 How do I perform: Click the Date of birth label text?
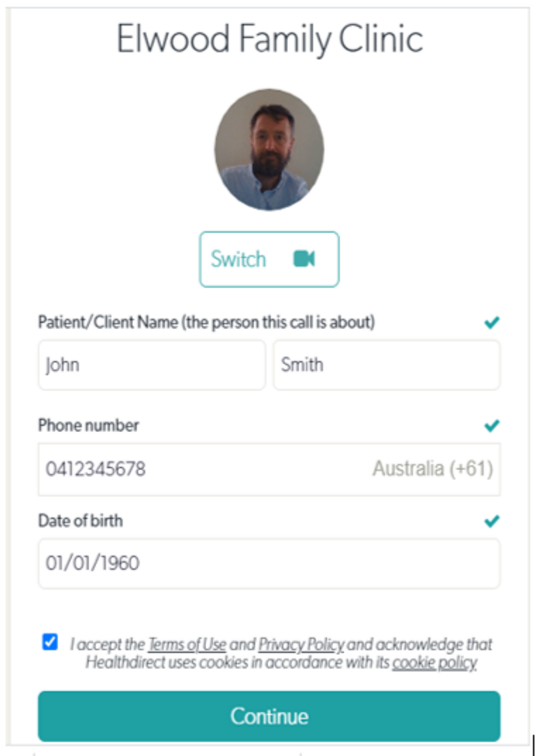81,521
